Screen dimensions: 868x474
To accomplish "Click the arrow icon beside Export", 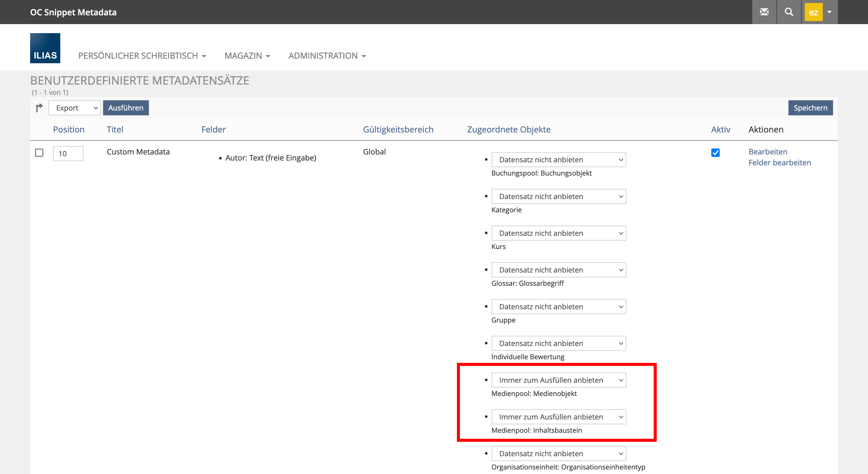I will pos(39,108).
